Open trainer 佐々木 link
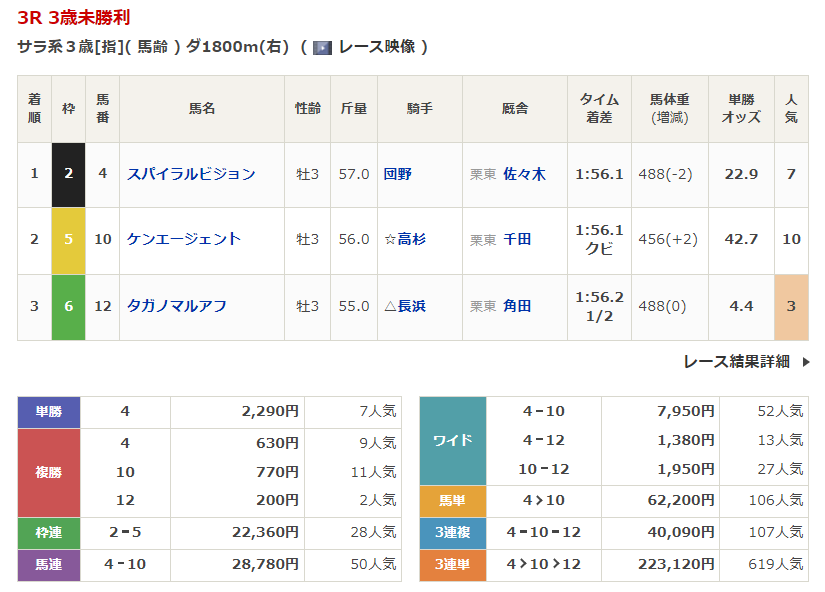The height and width of the screenshot is (592, 825). pos(524,174)
